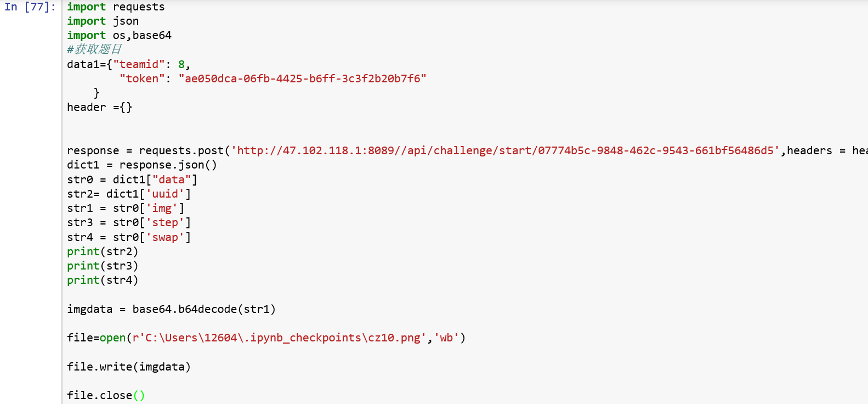Click the 'swap' key string
The width and height of the screenshot is (868, 404).
[165, 238]
